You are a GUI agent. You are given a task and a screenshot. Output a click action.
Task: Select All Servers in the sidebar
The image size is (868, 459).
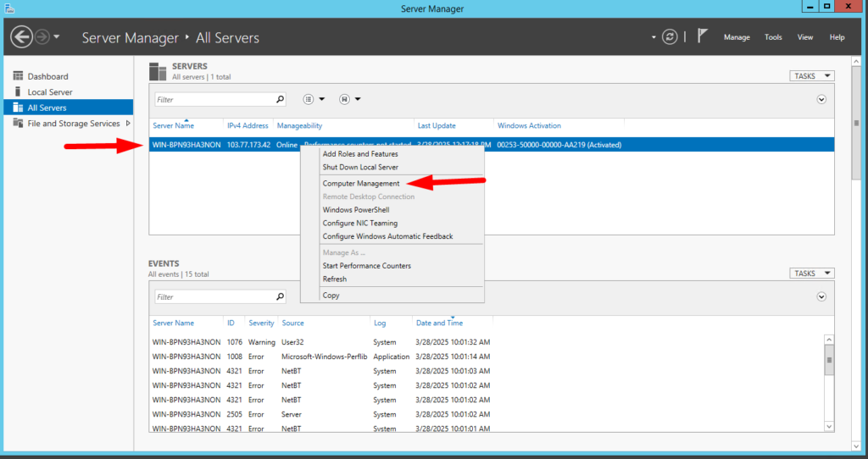point(69,108)
